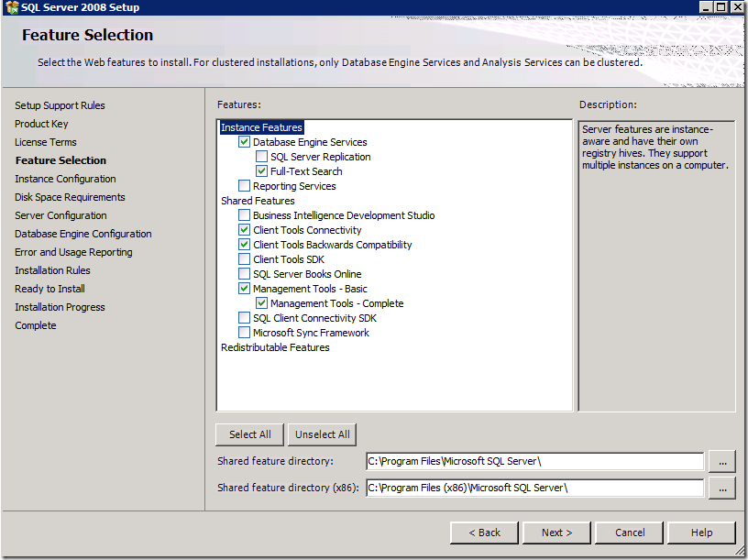Screen dimensions: 748x560
Task: Click the Complete step in sidebar
Action: point(36,325)
